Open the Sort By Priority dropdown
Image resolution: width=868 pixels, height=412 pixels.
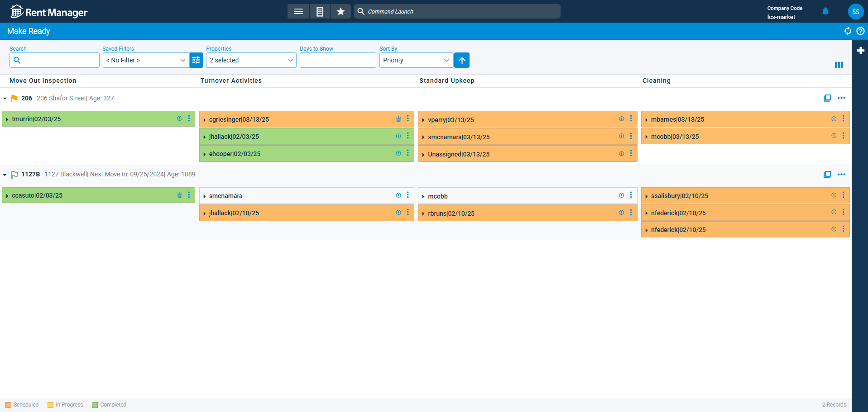(x=416, y=60)
